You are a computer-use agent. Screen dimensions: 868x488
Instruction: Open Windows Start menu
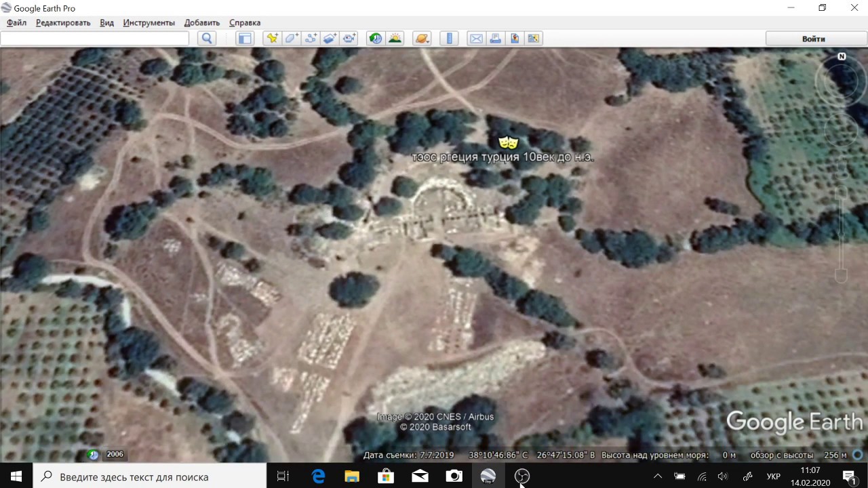click(x=16, y=476)
